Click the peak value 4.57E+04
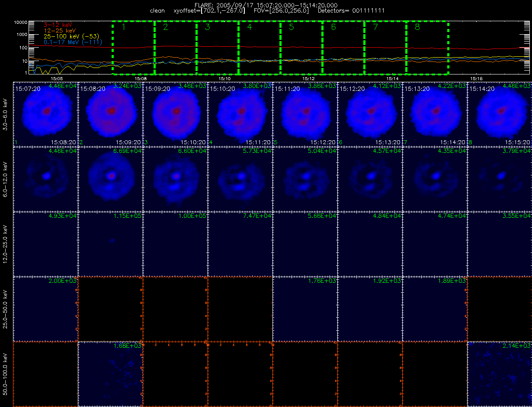The height and width of the screenshot is (407, 532). tap(387, 151)
